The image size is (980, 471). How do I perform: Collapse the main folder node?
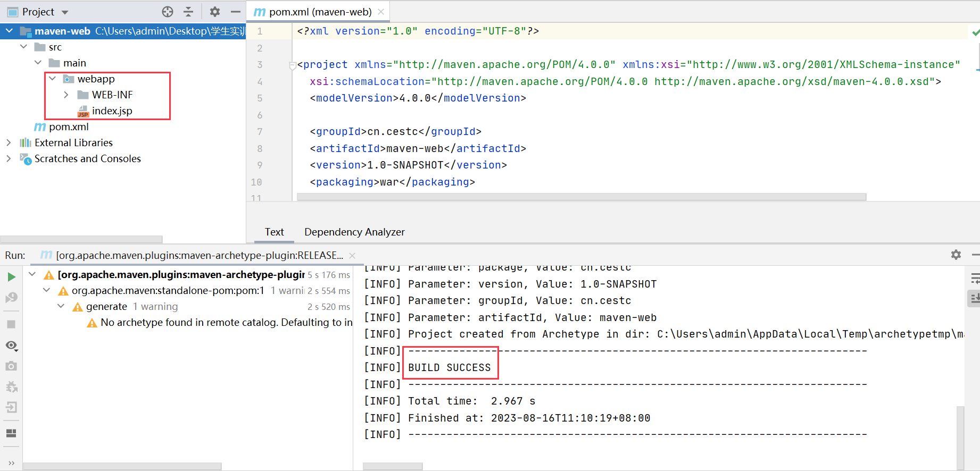pos(38,63)
